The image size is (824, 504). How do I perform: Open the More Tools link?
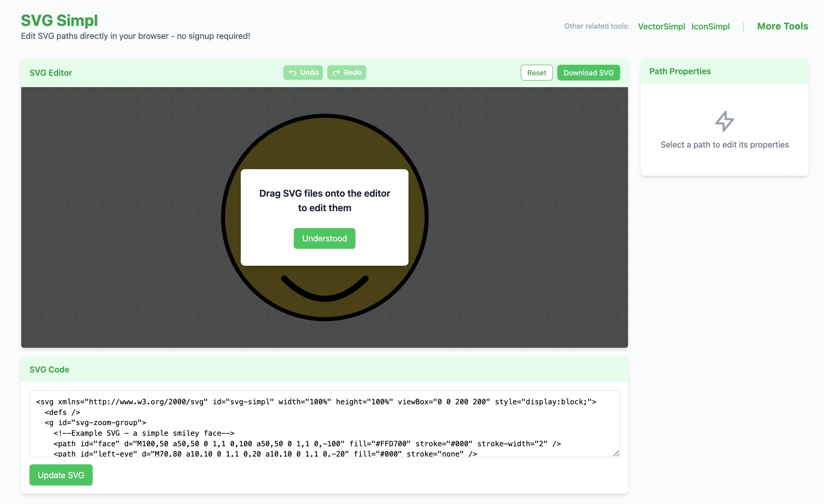pos(782,26)
